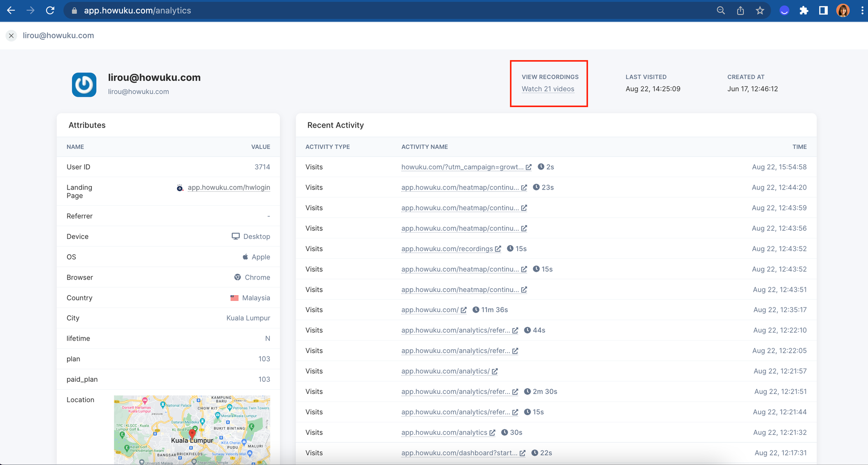The height and width of the screenshot is (465, 868).
Task: Click the NAME column header in Attributes
Action: [75, 147]
